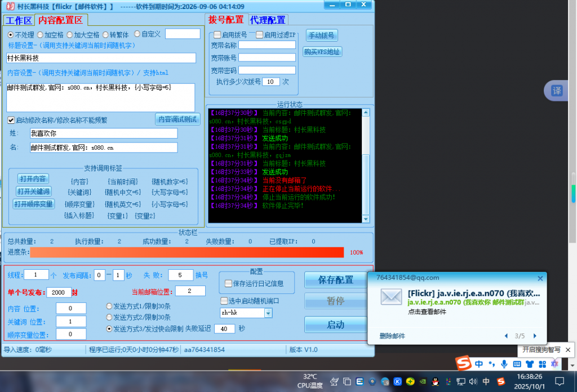Open the floating translate (译) sidebar icon
Image resolution: width=577 pixels, height=392 pixels.
556,91
